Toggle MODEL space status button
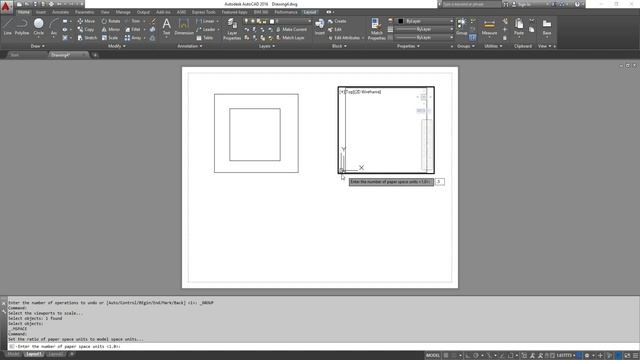Image resolution: width=640 pixels, height=360 pixels. pyautogui.click(x=433, y=356)
